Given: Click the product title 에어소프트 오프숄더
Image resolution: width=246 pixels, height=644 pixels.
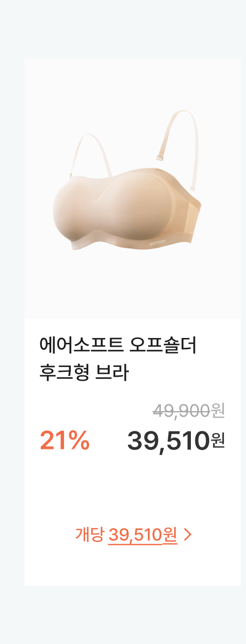Looking at the screenshot, I should pos(118,346).
